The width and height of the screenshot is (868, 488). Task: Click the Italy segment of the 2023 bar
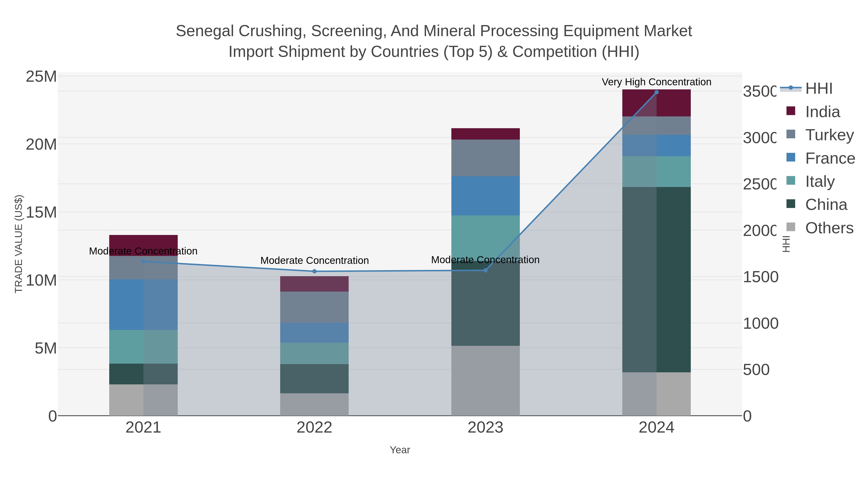pos(486,238)
